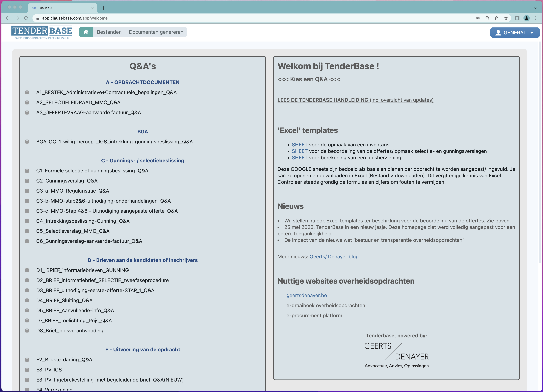This screenshot has width=543, height=392.
Task: Open SHEET for inventaris template
Action: (x=300, y=145)
